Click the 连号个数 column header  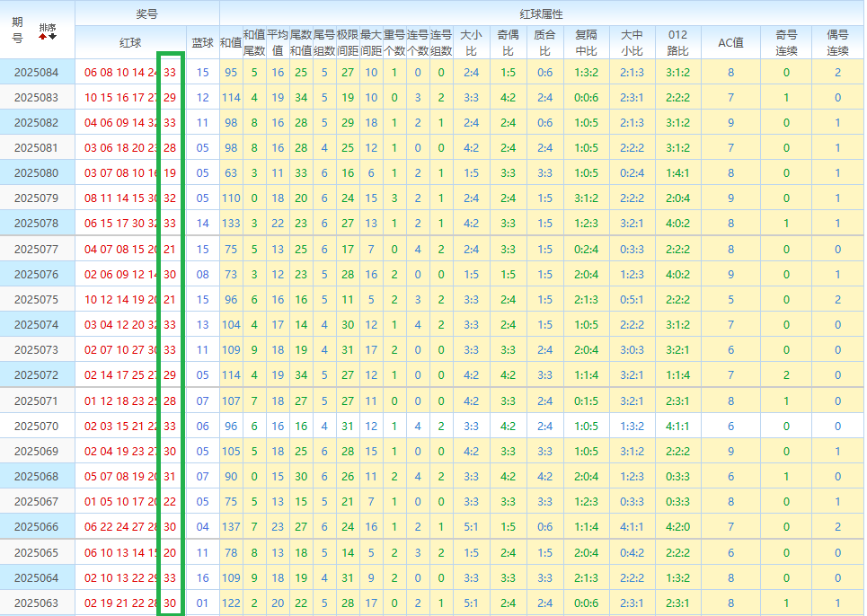pos(418,42)
